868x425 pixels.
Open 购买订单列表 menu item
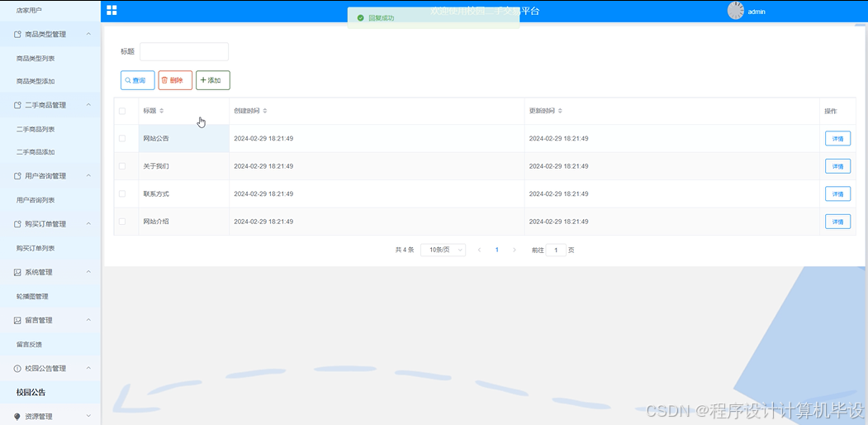point(36,248)
